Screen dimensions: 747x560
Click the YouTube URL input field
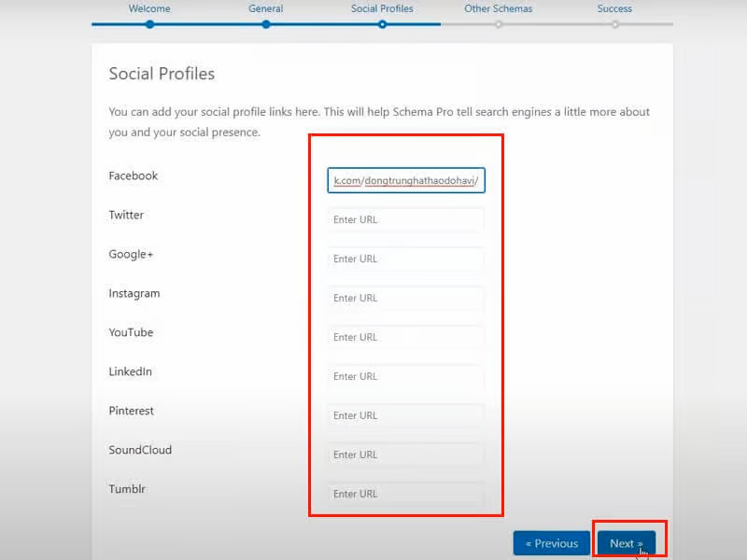coord(405,337)
